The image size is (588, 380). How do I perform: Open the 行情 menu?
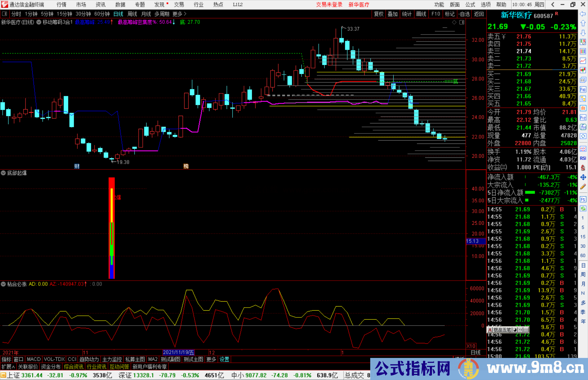click(x=62, y=5)
